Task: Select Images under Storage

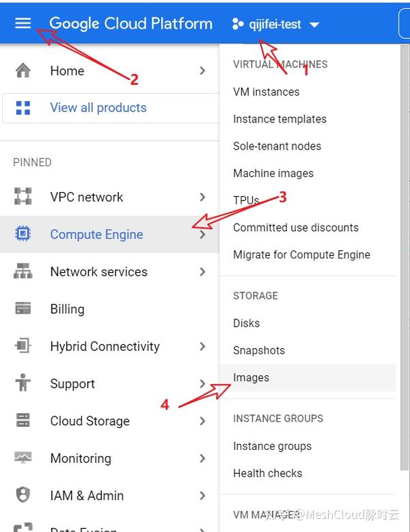Action: pyautogui.click(x=251, y=377)
